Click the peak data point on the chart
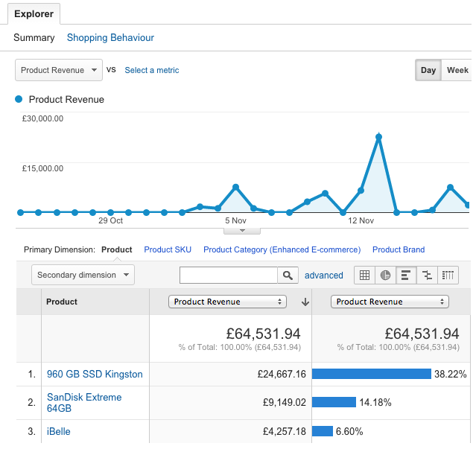Viewport: 476px width, 449px height. point(379,137)
